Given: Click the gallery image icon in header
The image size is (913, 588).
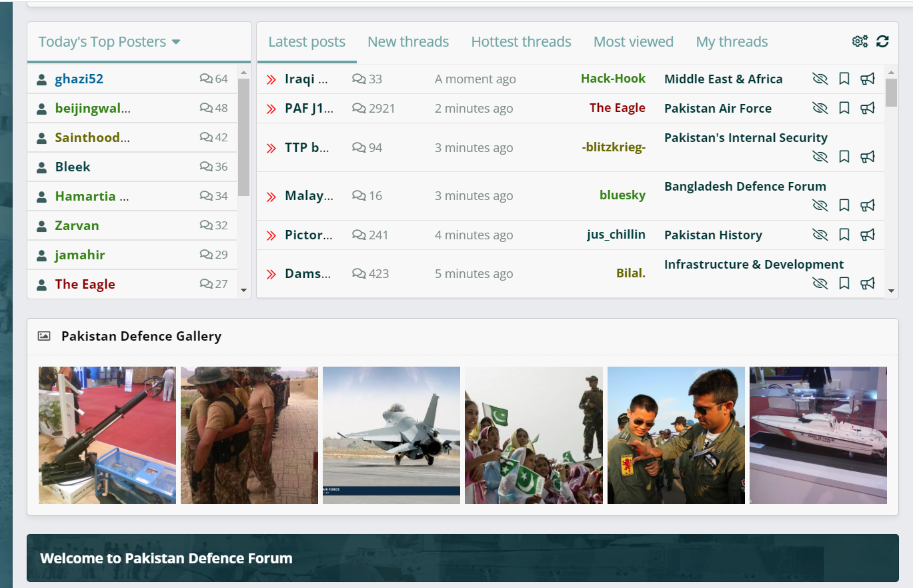Looking at the screenshot, I should pyautogui.click(x=44, y=336).
